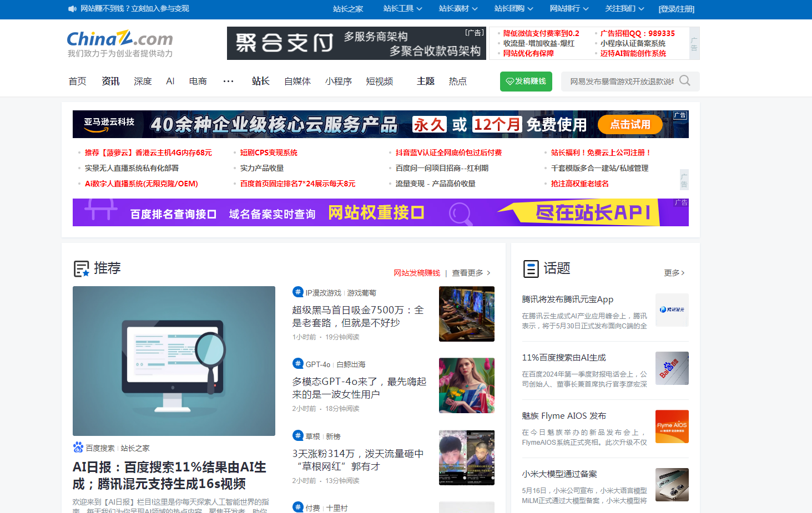Image resolution: width=812 pixels, height=513 pixels.
Task: Expand the 站长团购 dropdown
Action: (513, 9)
